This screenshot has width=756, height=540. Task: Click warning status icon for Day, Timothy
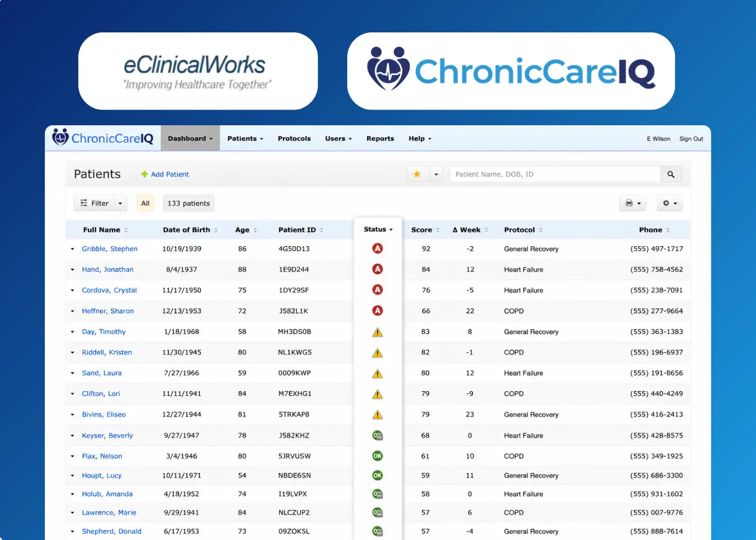pos(377,332)
